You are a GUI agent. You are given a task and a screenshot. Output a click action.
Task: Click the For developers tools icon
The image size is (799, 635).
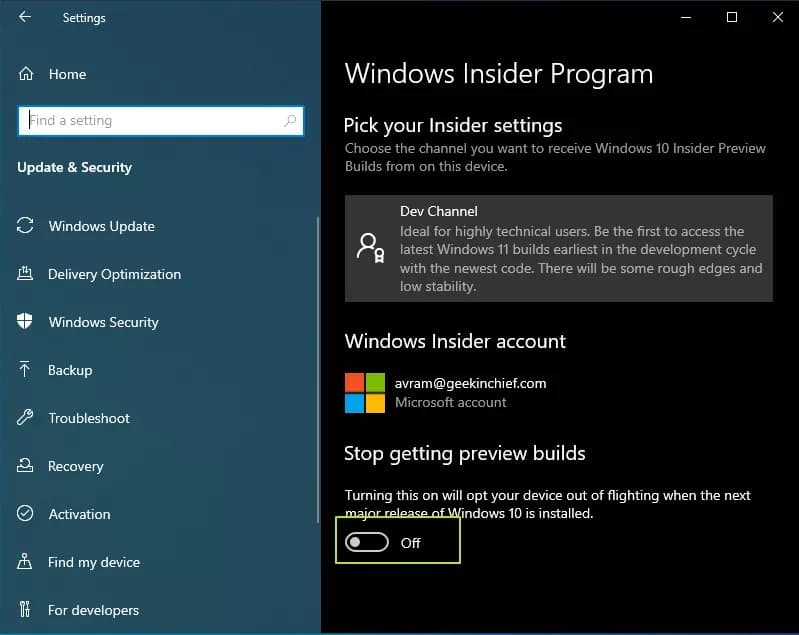click(24, 609)
